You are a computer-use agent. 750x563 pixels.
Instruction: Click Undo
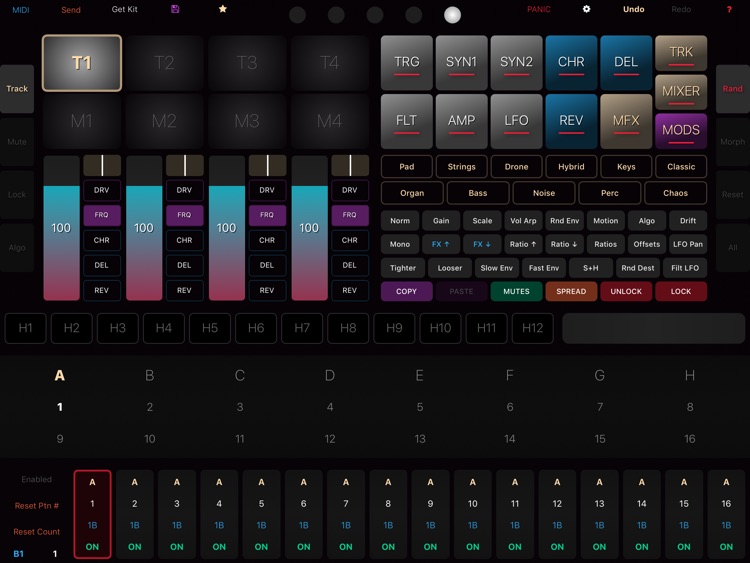(633, 9)
